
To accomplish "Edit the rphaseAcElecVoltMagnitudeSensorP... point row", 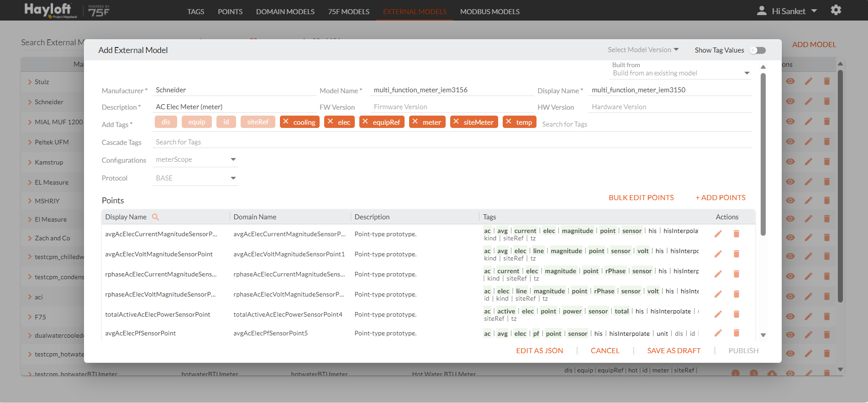I will click(x=718, y=294).
